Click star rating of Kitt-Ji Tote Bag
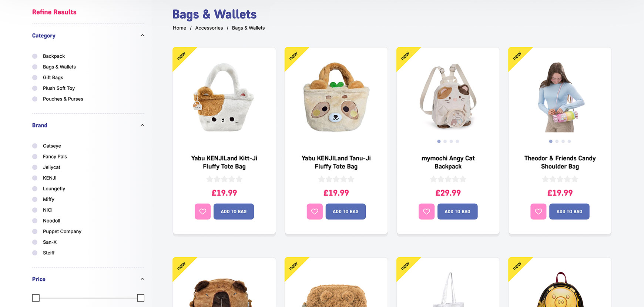 224,179
